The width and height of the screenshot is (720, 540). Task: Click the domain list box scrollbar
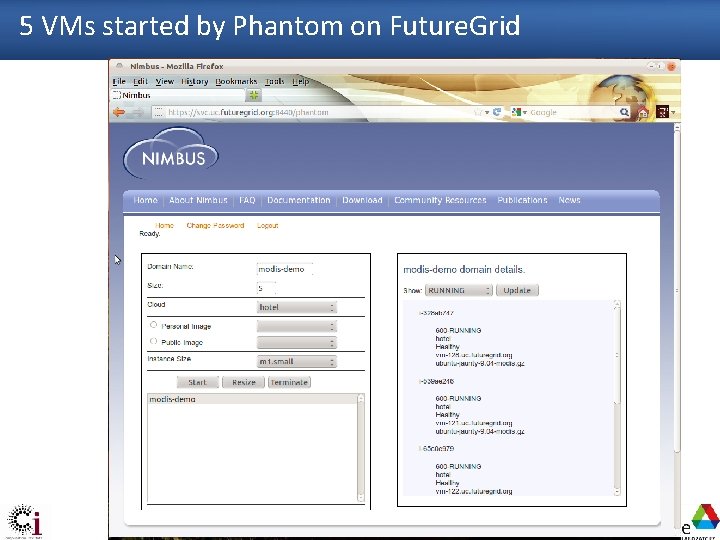pos(360,448)
